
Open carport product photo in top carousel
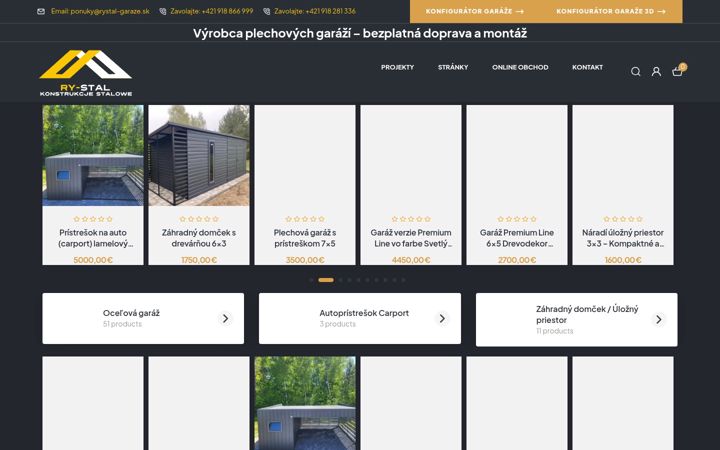pos(93,155)
